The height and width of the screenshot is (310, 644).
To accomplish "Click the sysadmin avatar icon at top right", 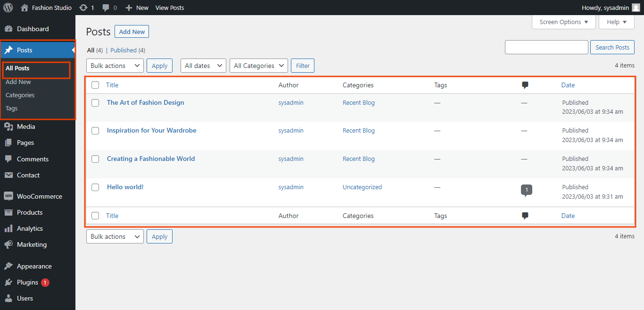I will 636,8.
